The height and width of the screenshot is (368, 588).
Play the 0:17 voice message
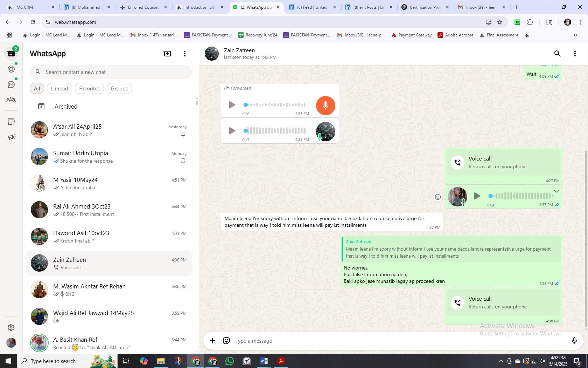[232, 131]
